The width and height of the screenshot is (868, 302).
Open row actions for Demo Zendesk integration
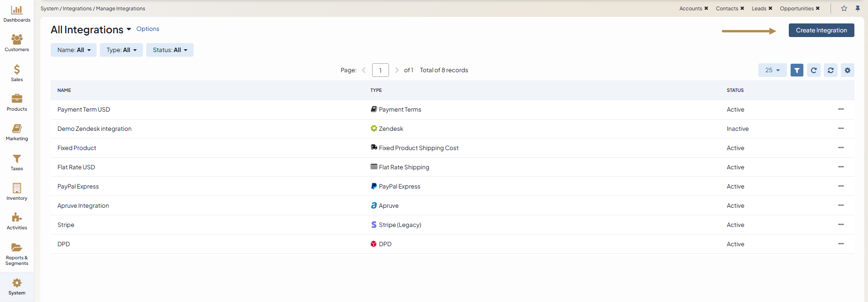[841, 128]
